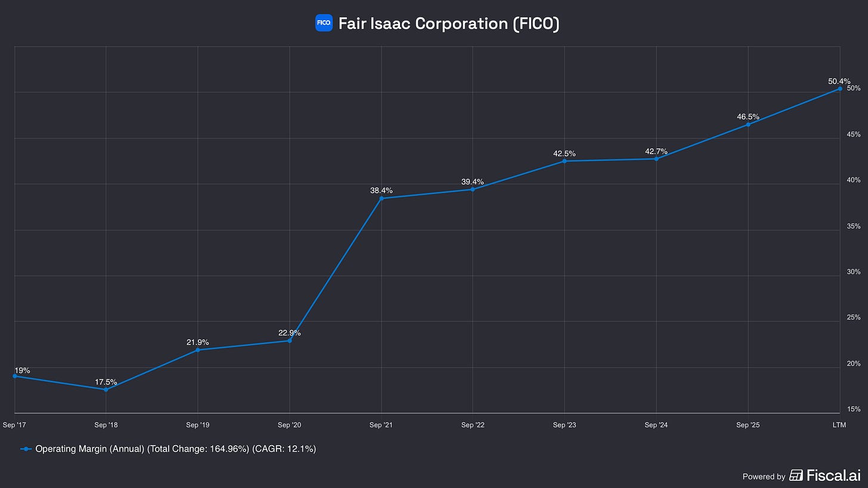The height and width of the screenshot is (488, 868).
Task: Click the 42.7% data label
Action: point(656,151)
